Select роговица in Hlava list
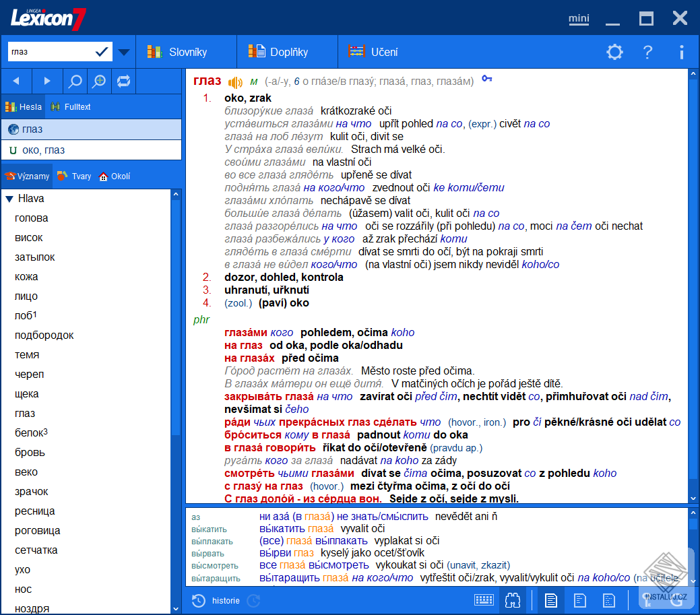Viewport: 700px width, 615px height. tap(38, 531)
